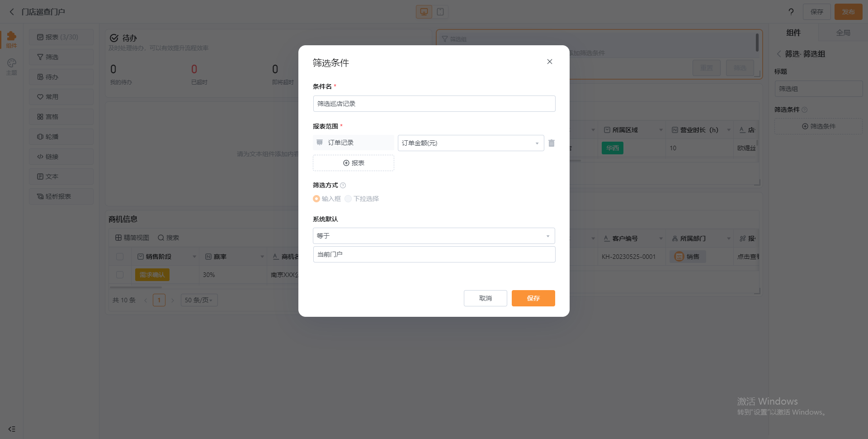
Task: Open the 订单金额(元) field dropdown
Action: tap(471, 143)
